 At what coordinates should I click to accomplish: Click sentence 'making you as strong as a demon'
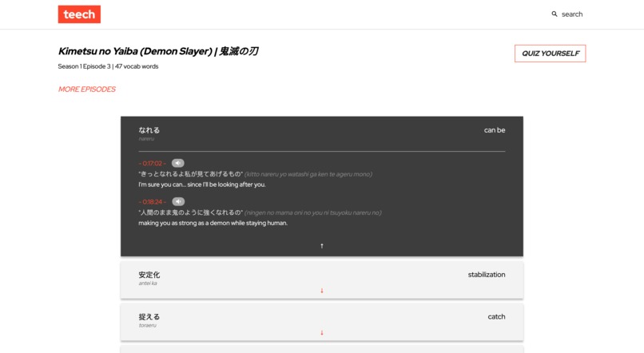tap(213, 224)
